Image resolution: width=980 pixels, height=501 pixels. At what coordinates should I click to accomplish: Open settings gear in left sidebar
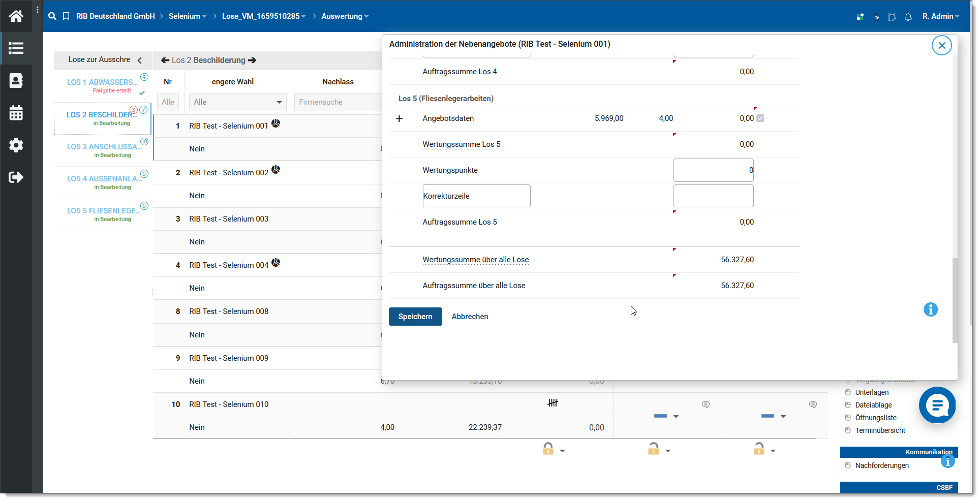coord(16,145)
